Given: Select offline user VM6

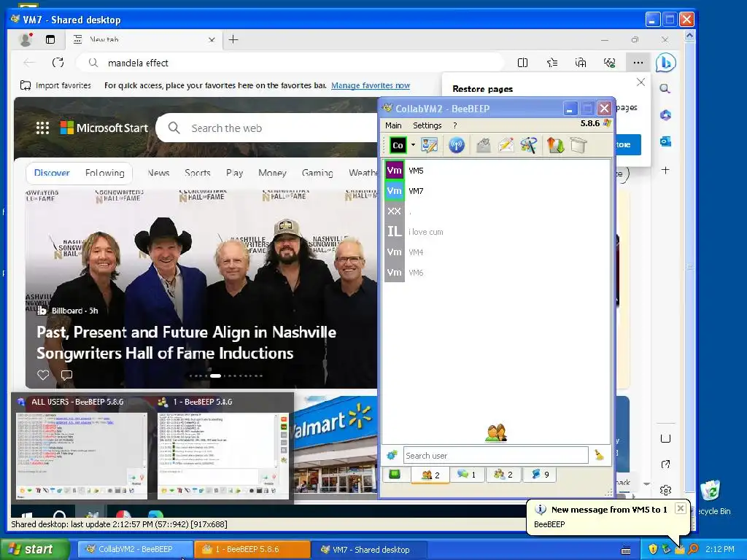Looking at the screenshot, I should 496,273.
